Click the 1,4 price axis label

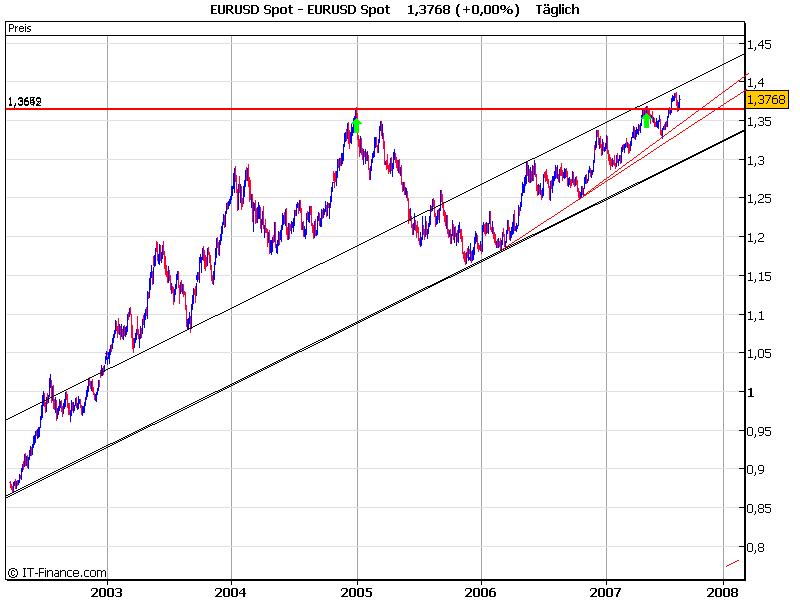pyautogui.click(x=756, y=83)
